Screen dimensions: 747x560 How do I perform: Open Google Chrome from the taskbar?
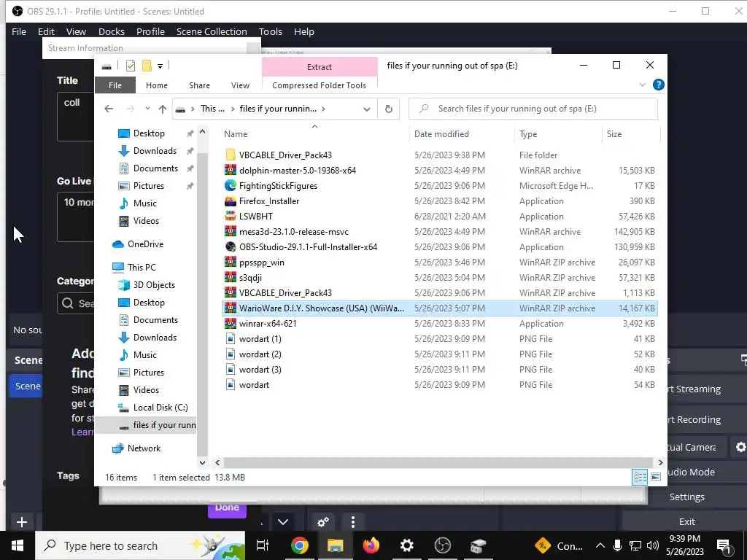(x=299, y=545)
